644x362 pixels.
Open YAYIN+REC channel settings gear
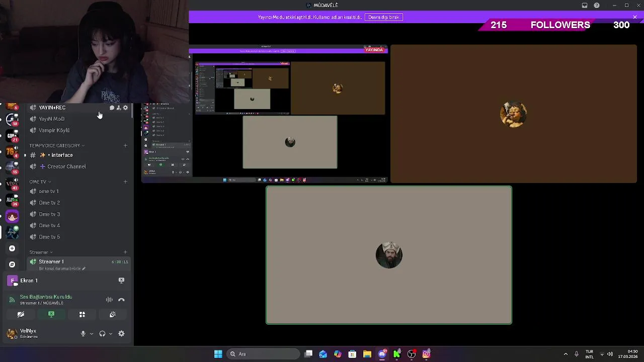[126, 108]
